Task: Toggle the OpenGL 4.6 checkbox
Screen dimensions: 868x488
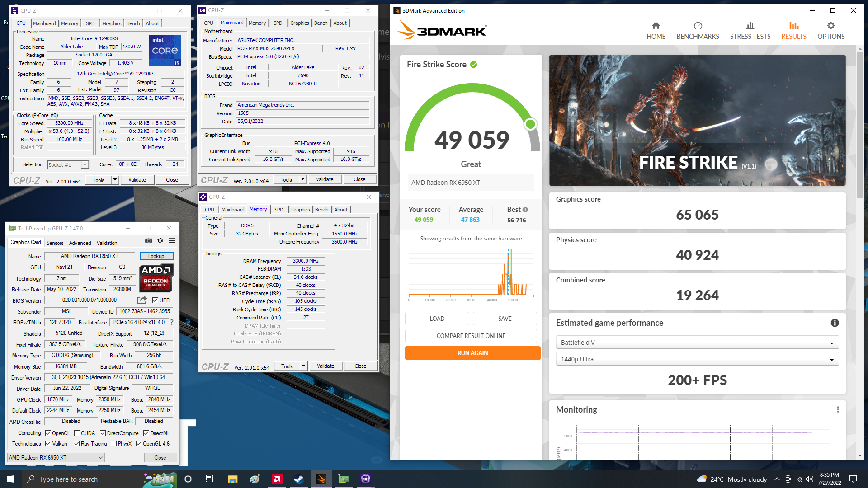Action: 139,444
